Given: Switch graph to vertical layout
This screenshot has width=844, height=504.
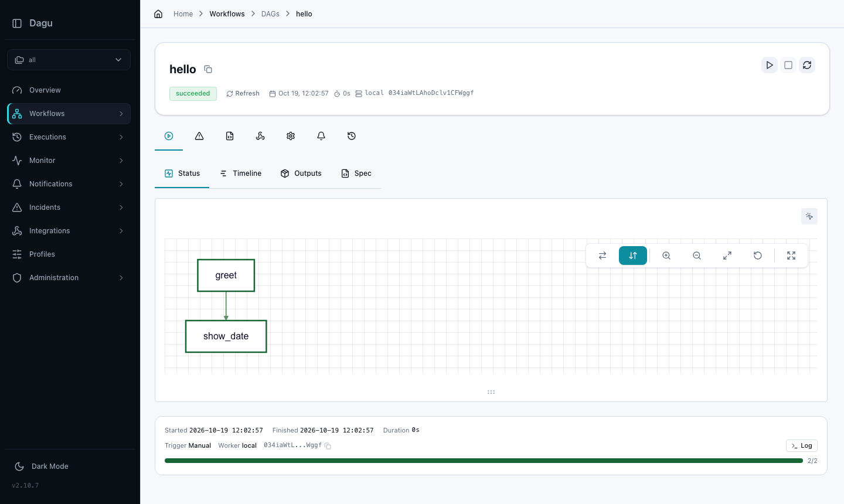Looking at the screenshot, I should pos(633,256).
